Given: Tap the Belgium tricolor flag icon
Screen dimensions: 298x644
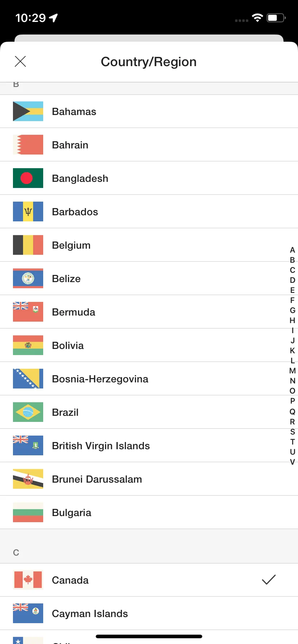Looking at the screenshot, I should (x=28, y=245).
